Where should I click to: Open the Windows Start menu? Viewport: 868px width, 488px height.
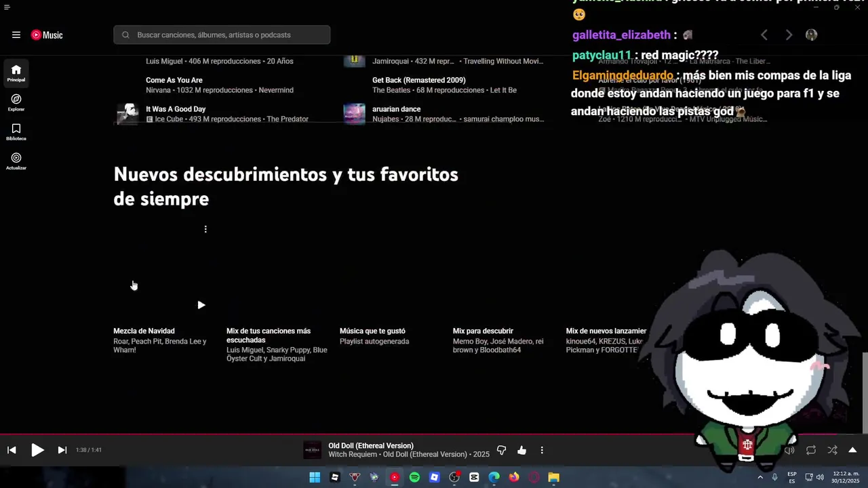[315, 477]
